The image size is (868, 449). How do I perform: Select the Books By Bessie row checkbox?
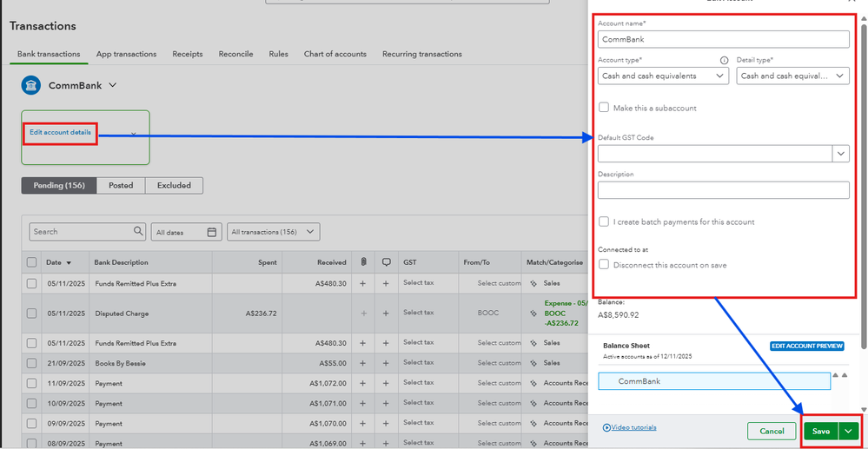[x=31, y=363]
